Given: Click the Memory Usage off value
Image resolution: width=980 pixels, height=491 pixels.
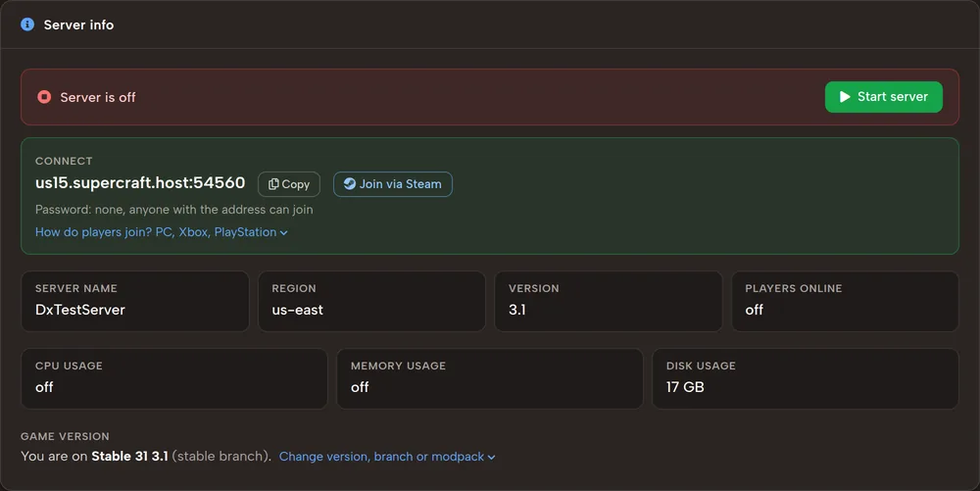Looking at the screenshot, I should coord(360,387).
